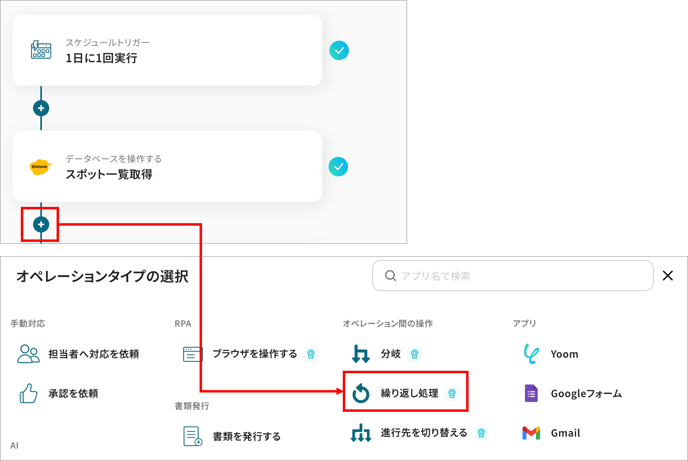Open the スポット一覧取得 step card

click(x=167, y=166)
